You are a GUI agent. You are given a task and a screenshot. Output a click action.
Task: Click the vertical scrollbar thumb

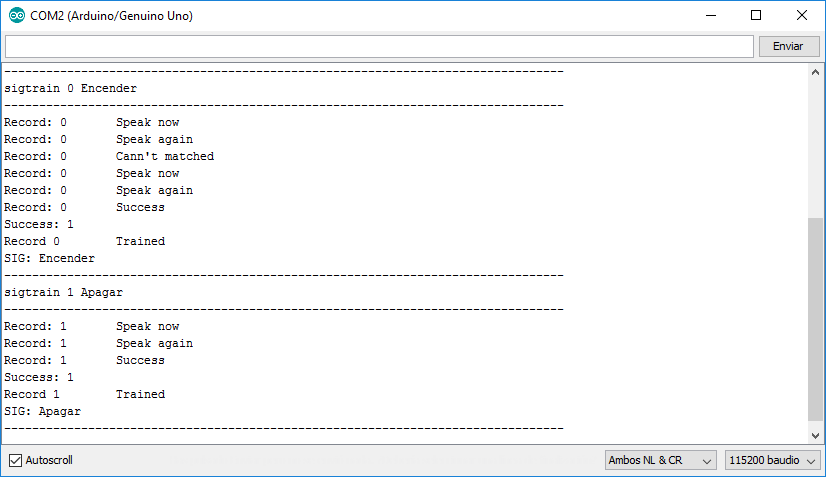816,320
